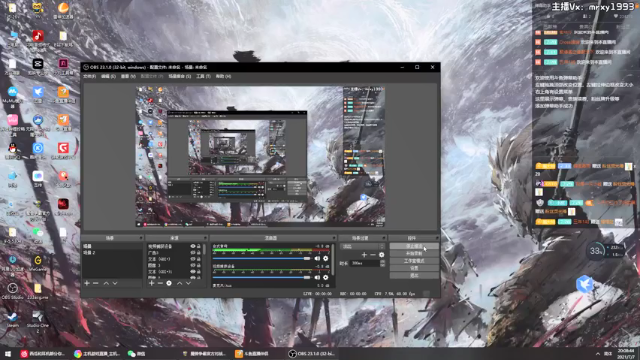
Task: Open the QQ penguin desktop shortcut
Action: tap(12, 150)
